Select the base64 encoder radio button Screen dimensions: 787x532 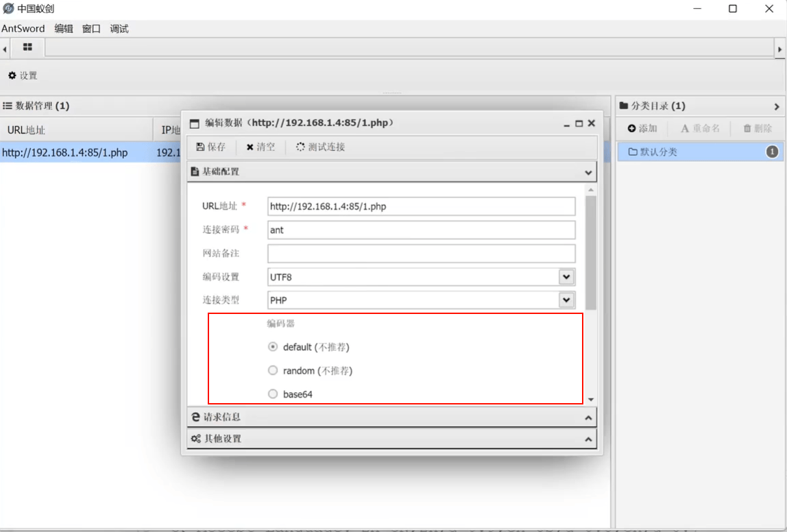[x=273, y=394]
